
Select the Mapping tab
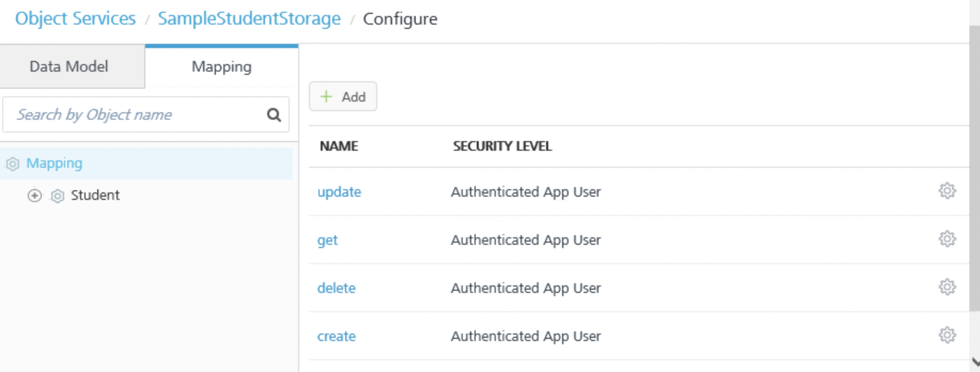coord(221,67)
